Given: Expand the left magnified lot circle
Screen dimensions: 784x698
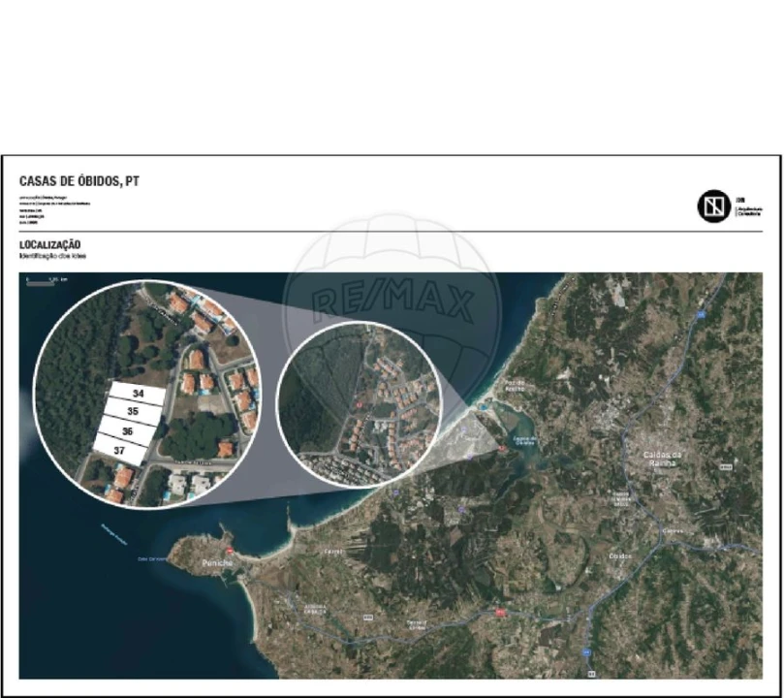Looking at the screenshot, I should (145, 397).
